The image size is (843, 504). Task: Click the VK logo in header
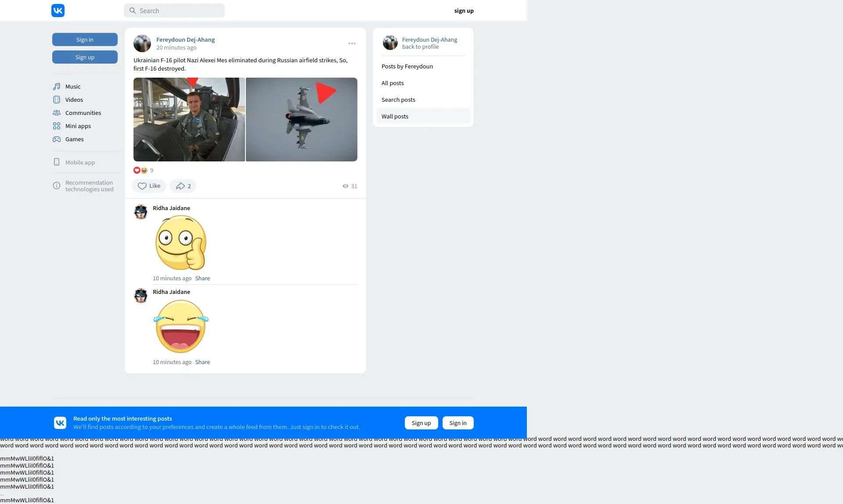(x=58, y=11)
